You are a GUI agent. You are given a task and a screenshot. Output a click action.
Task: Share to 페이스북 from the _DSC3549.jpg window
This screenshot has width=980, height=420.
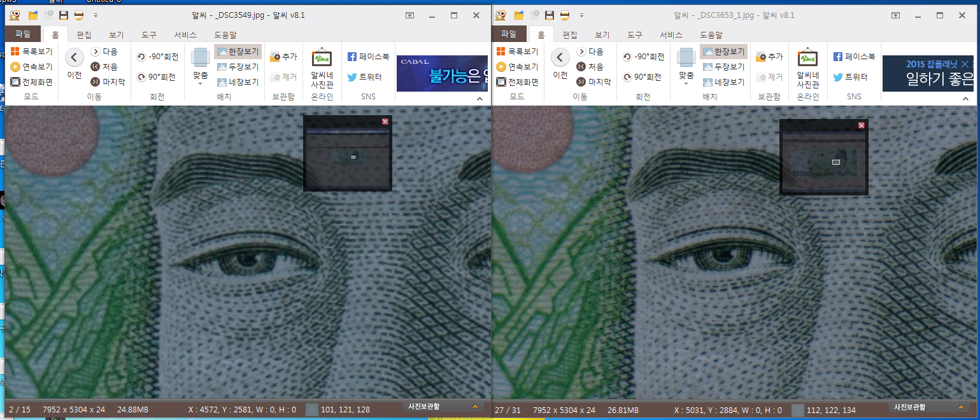(x=368, y=57)
